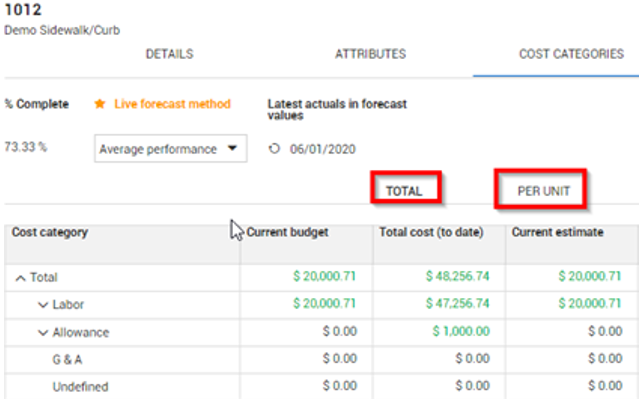Click Undefined row current estimate $ 0.00
The image size is (639, 399).
pyautogui.click(x=605, y=386)
